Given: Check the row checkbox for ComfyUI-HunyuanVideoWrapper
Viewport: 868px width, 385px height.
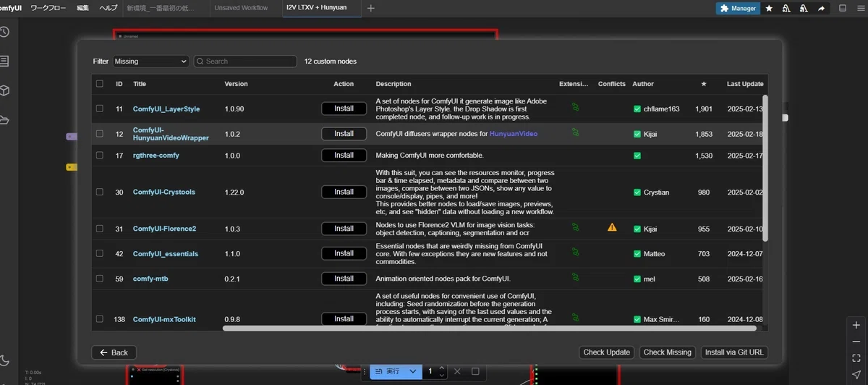Looking at the screenshot, I should pos(100,134).
